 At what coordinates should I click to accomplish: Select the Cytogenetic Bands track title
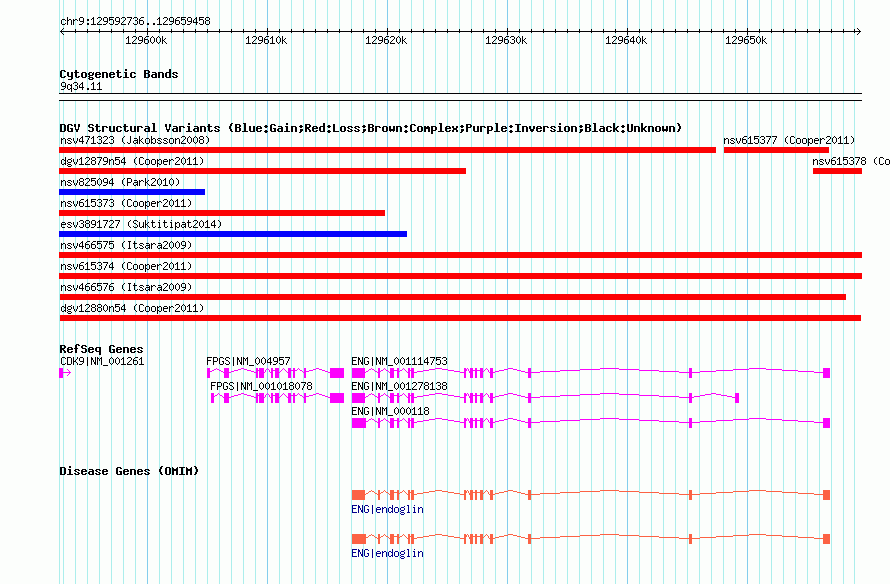pos(119,74)
